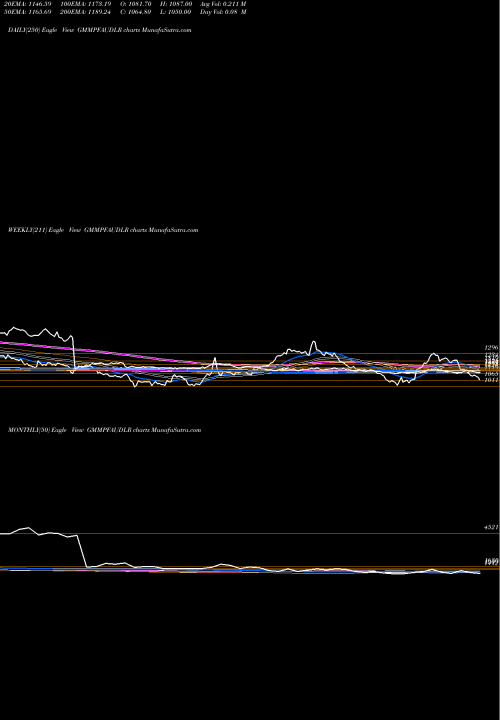The width and height of the screenshot is (500, 720).
Task: Click the 1296 weekly price label
Action: coord(491,348)
